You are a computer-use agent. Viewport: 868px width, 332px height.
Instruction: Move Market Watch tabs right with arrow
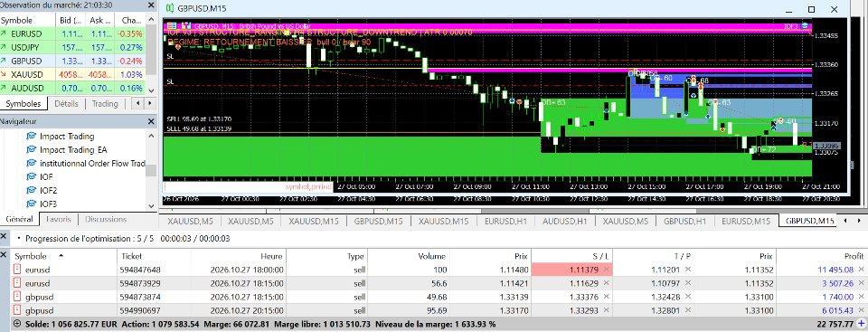pos(149,104)
